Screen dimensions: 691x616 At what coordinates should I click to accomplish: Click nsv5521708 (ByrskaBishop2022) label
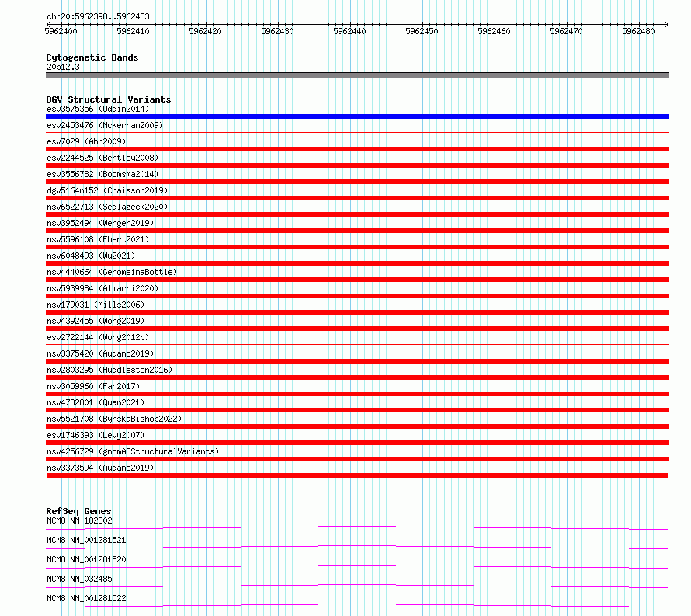(114, 419)
